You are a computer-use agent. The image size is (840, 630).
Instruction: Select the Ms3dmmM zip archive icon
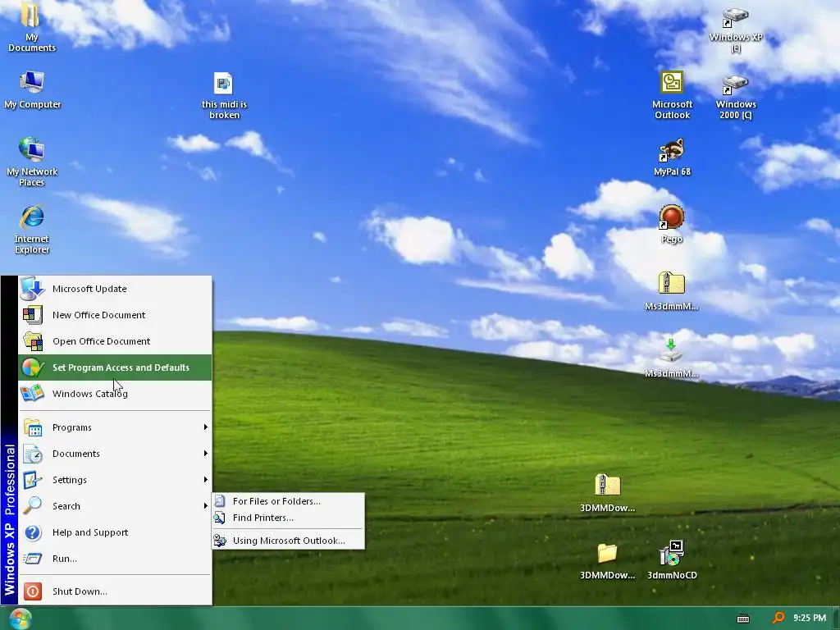(x=671, y=291)
